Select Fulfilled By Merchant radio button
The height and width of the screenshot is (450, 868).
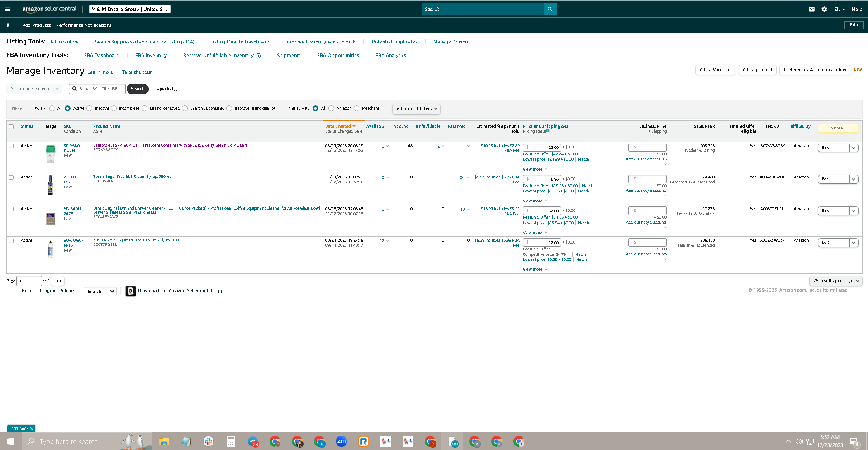coord(357,109)
